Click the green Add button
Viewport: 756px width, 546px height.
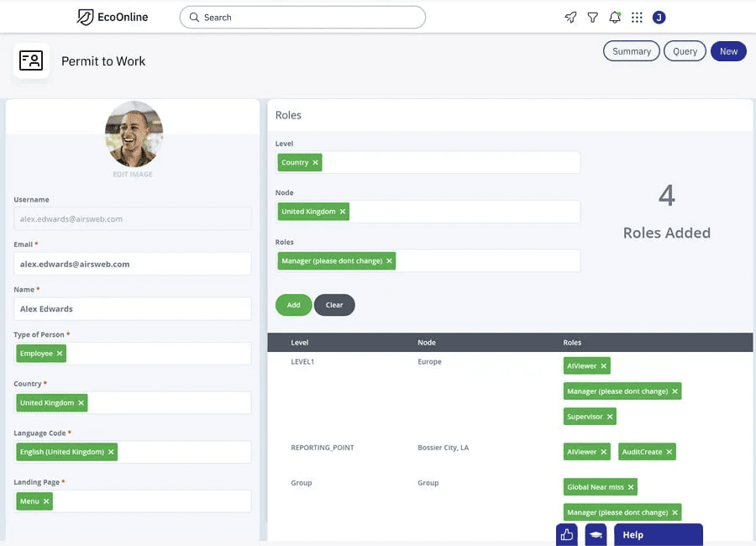(293, 305)
